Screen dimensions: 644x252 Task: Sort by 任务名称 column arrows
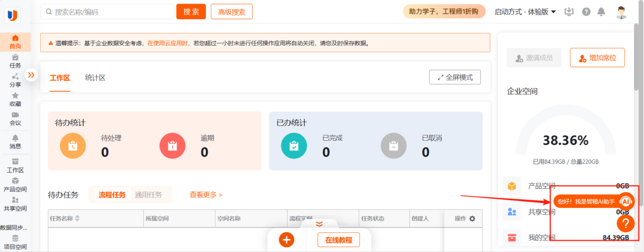coord(77,219)
